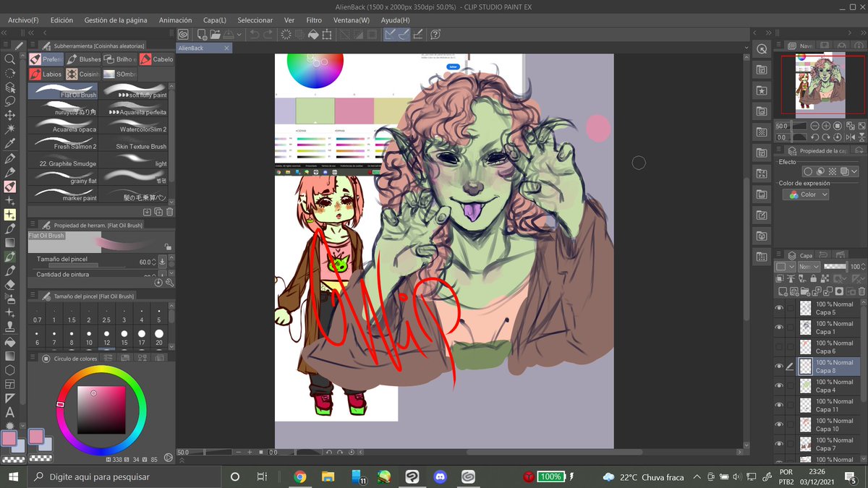868x488 pixels.
Task: Zoom out Navigator with minus icon
Action: [x=815, y=126]
